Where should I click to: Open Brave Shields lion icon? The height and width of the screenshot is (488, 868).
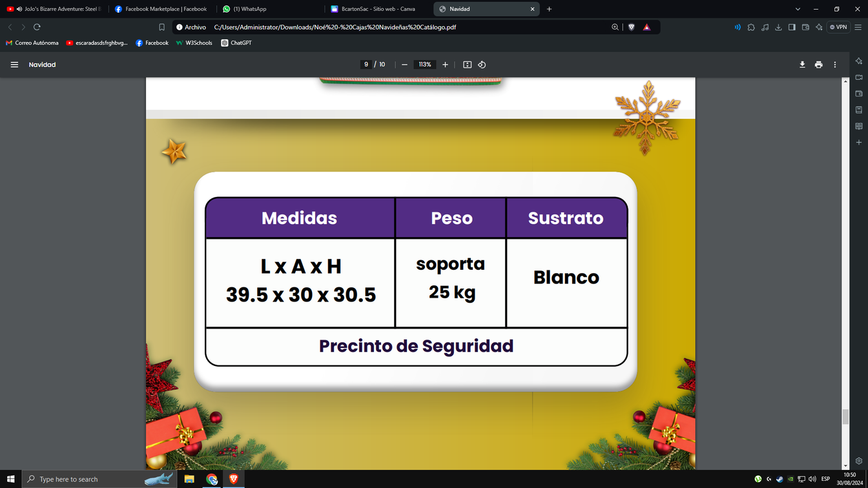(x=632, y=27)
